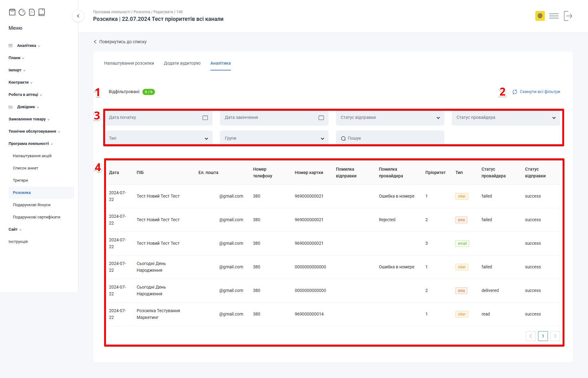Click sms tag in the Rejected row

click(x=461, y=220)
